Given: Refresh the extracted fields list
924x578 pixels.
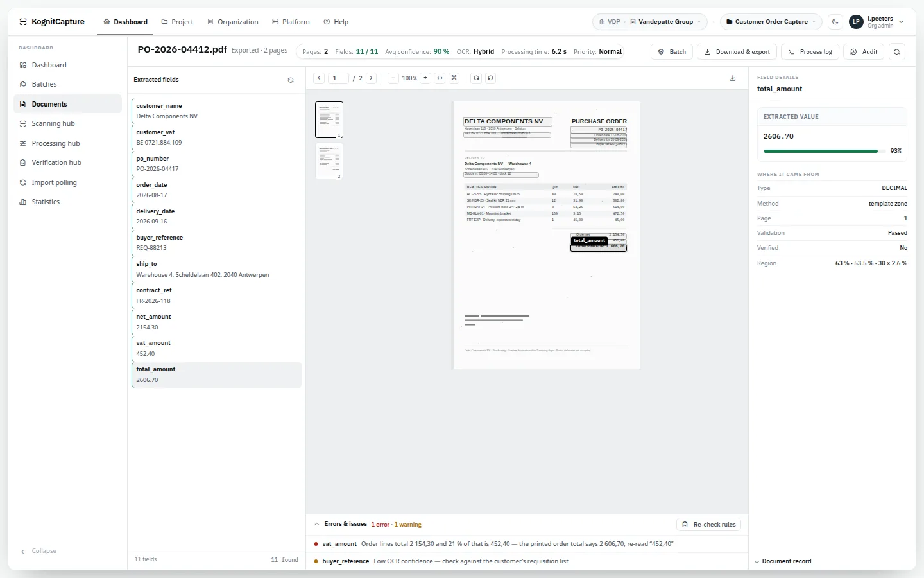Looking at the screenshot, I should [x=291, y=80].
